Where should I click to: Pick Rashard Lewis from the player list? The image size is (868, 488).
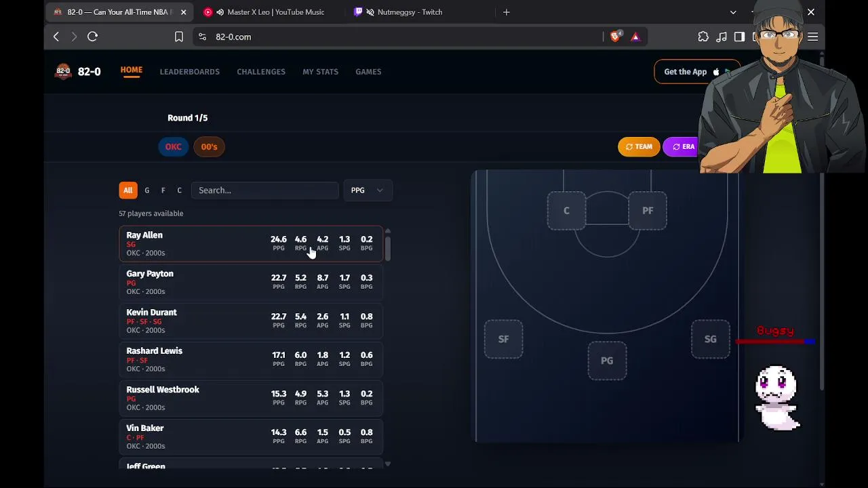[x=251, y=360]
